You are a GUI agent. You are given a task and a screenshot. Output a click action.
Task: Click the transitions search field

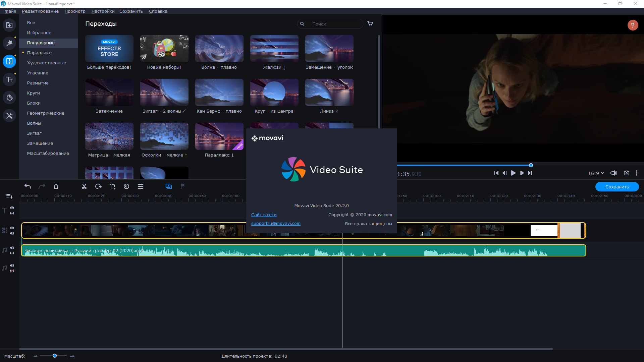click(330, 24)
